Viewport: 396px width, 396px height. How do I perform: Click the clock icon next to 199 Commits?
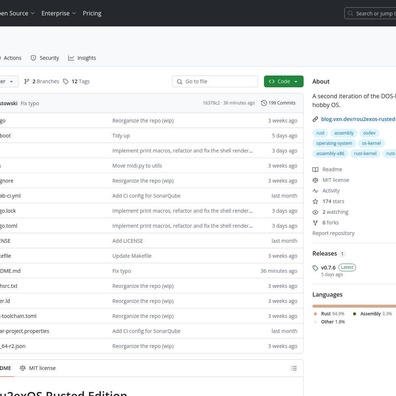pos(264,103)
